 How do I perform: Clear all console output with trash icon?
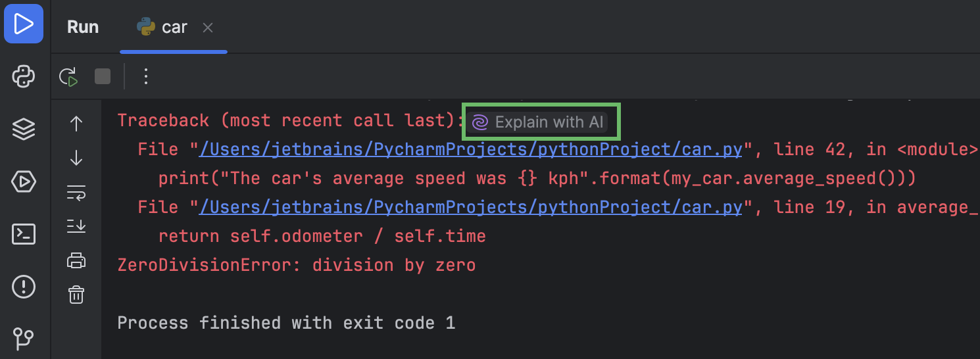(x=76, y=295)
